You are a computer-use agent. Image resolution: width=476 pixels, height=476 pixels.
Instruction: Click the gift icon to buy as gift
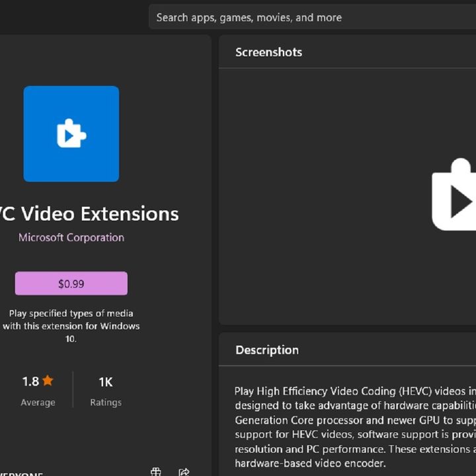click(x=156, y=472)
